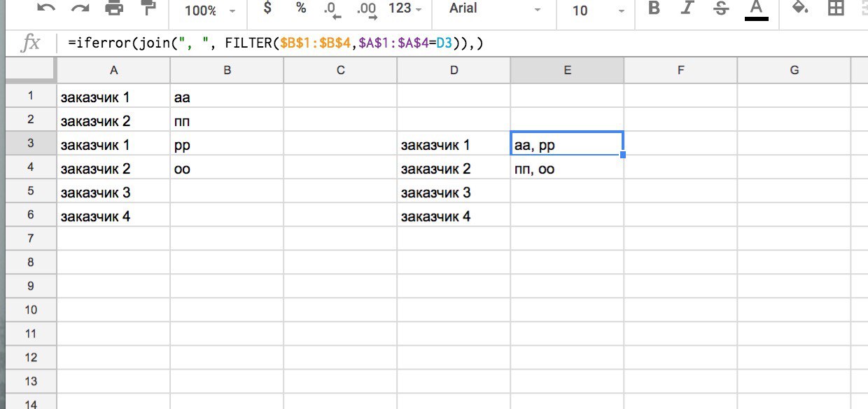Toggle Italic formatting
The image size is (868, 409).
click(687, 8)
